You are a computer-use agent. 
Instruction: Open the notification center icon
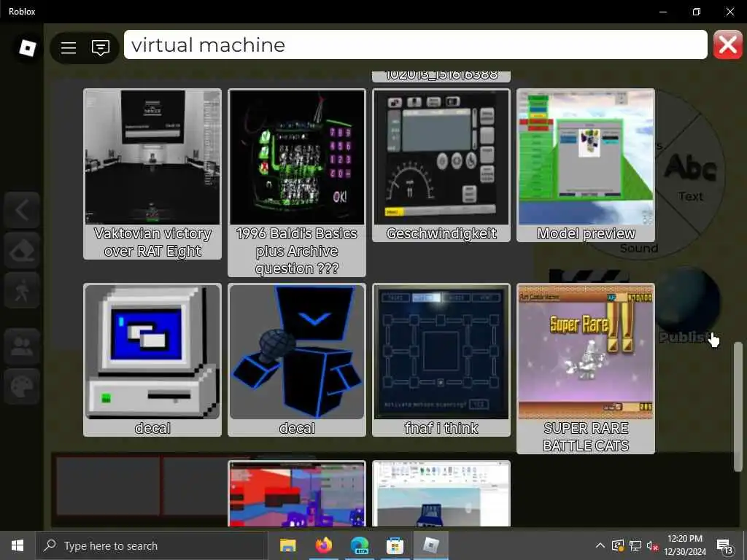(725, 546)
